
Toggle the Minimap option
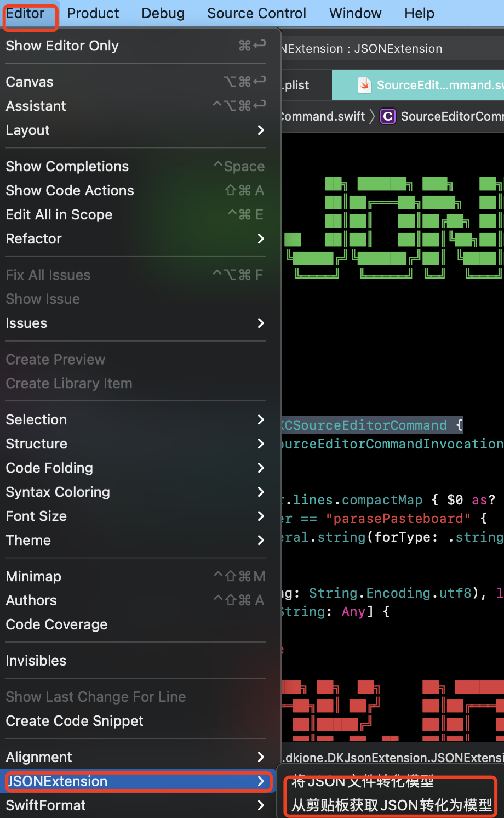(x=136, y=576)
